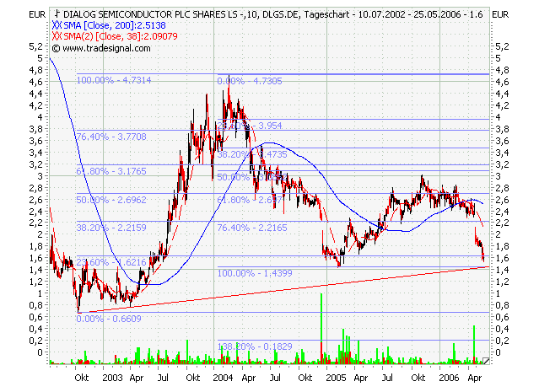
Task: Click the retracement label 38.20% - 3.4735
Action: coord(252,154)
